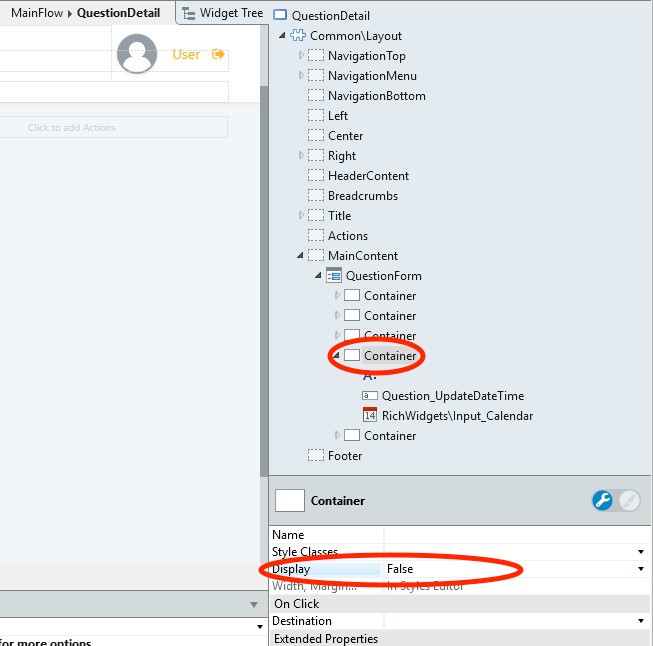Select HeaderContent in the tree
This screenshot has height=646, width=653.
(368, 176)
